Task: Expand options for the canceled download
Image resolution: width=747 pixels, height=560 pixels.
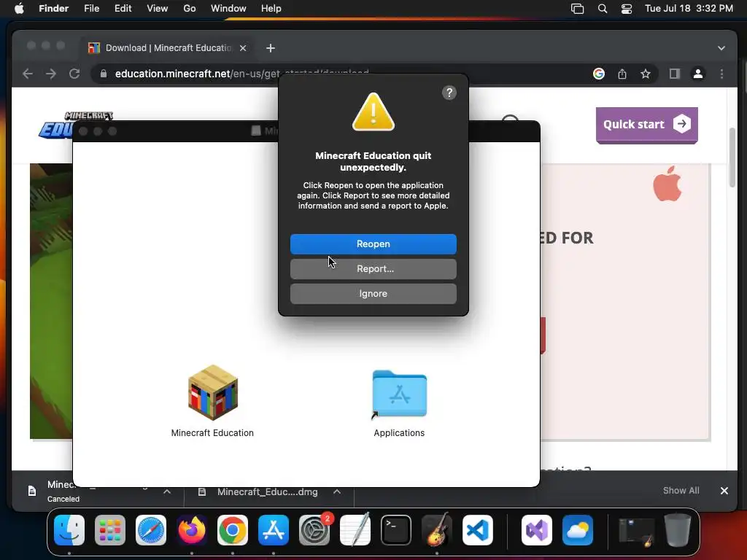Action: click(x=167, y=491)
